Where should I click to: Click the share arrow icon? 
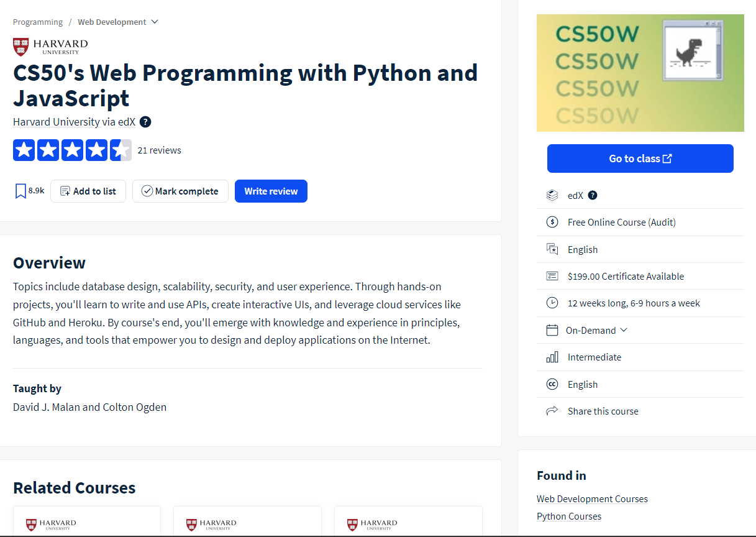pos(552,411)
